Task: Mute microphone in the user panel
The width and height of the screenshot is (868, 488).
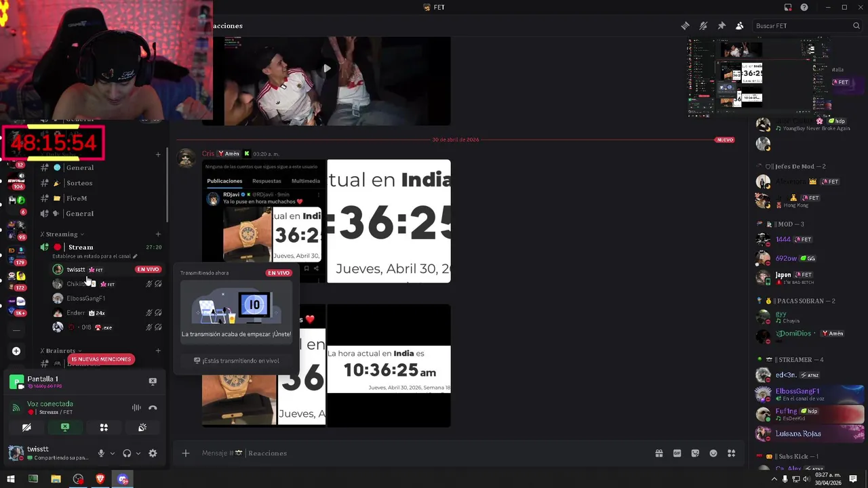Action: [101, 453]
